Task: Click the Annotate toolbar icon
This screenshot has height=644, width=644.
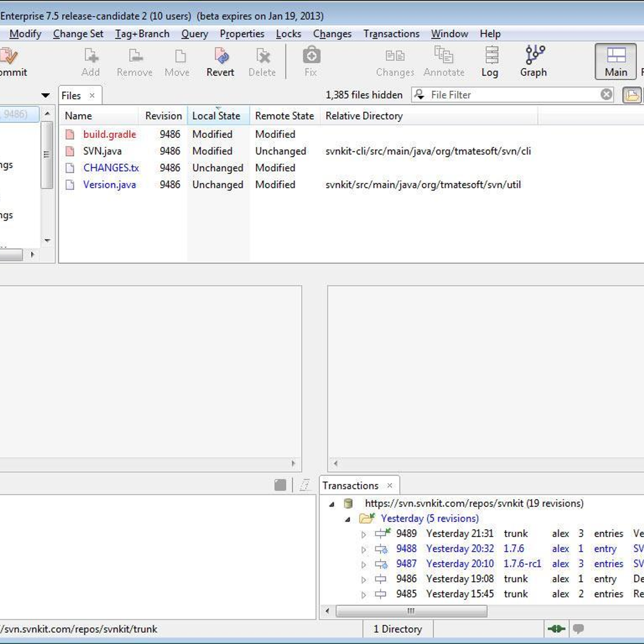Action: click(x=444, y=55)
